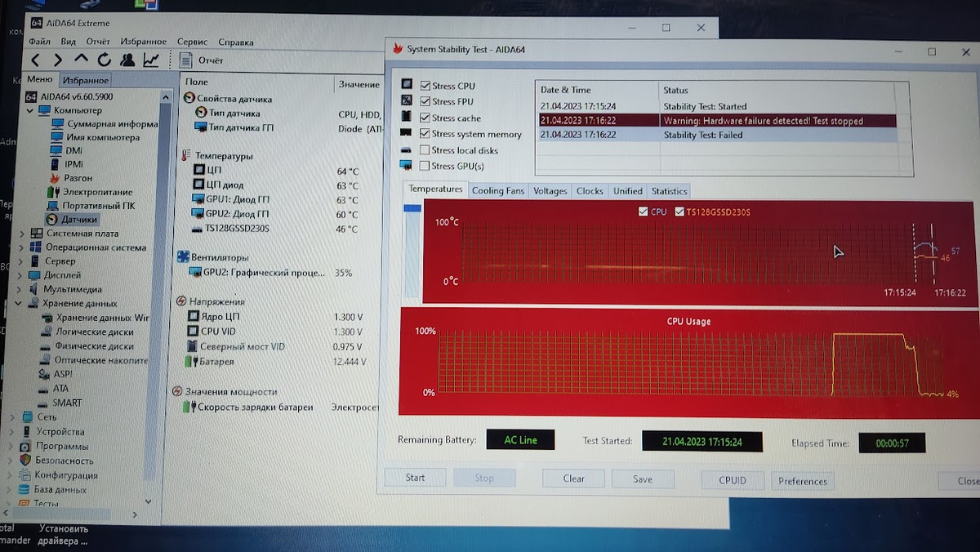Toggle the CPU graph checkbox
This screenshot has height=552, width=980.
[x=643, y=211]
